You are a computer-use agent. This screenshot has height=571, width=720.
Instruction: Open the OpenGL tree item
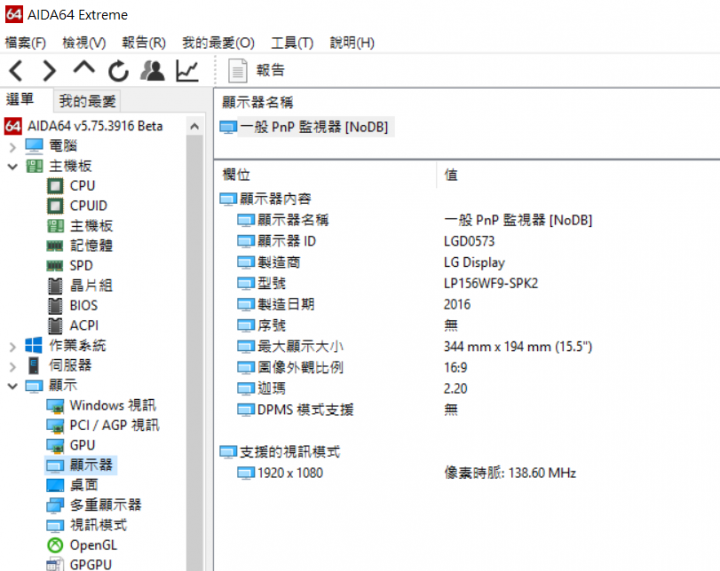click(x=82, y=545)
